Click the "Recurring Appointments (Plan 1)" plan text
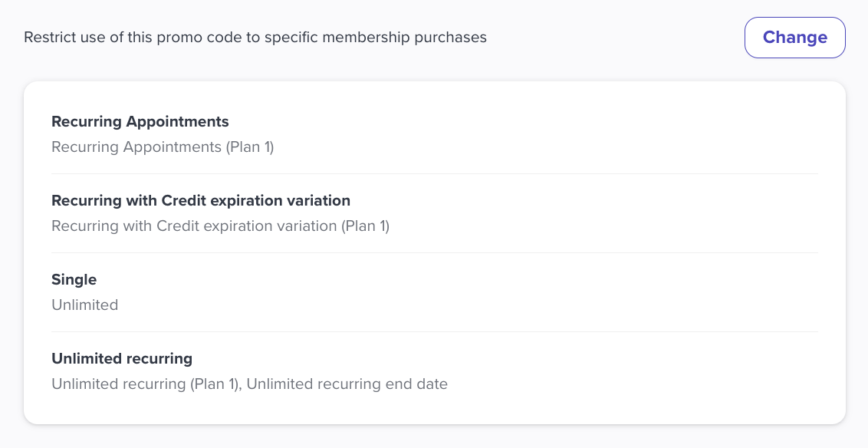 162,147
